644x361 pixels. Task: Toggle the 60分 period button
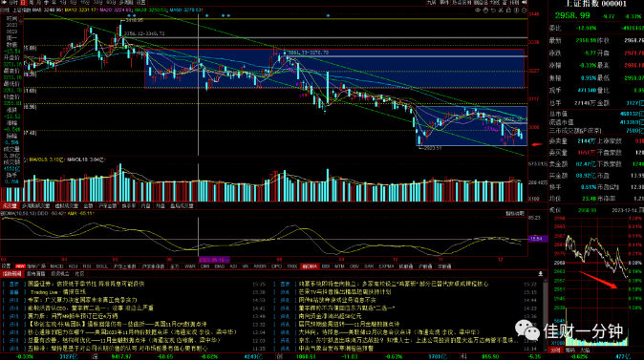pyautogui.click(x=111, y=3)
